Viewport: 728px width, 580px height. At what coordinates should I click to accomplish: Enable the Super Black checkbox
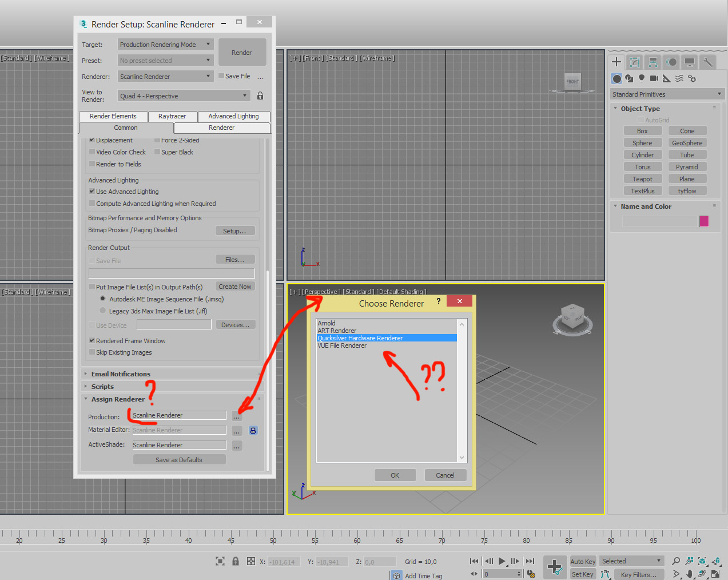coord(157,152)
